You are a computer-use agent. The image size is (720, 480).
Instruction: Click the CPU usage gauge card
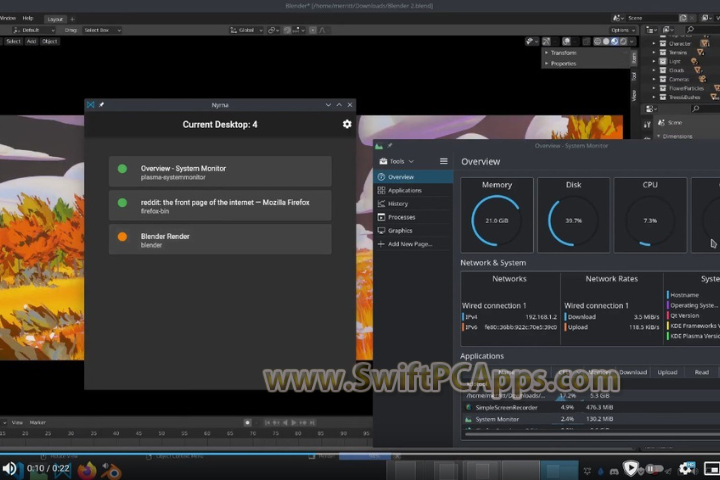[x=650, y=215]
